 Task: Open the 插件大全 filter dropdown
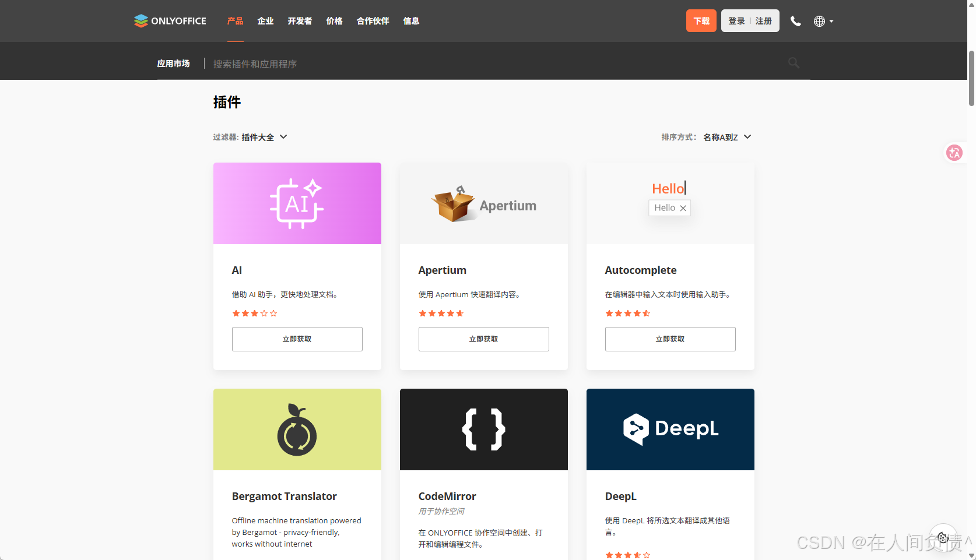point(264,137)
